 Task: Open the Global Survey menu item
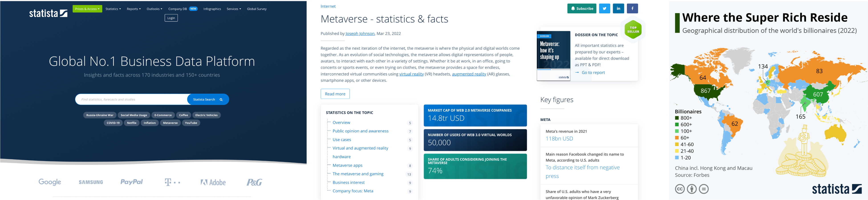(x=257, y=9)
